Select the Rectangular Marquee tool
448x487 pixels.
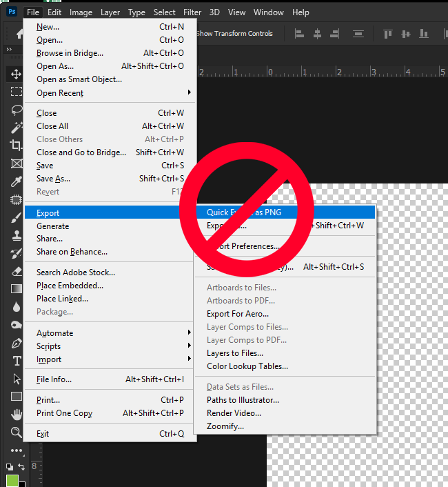[16, 92]
